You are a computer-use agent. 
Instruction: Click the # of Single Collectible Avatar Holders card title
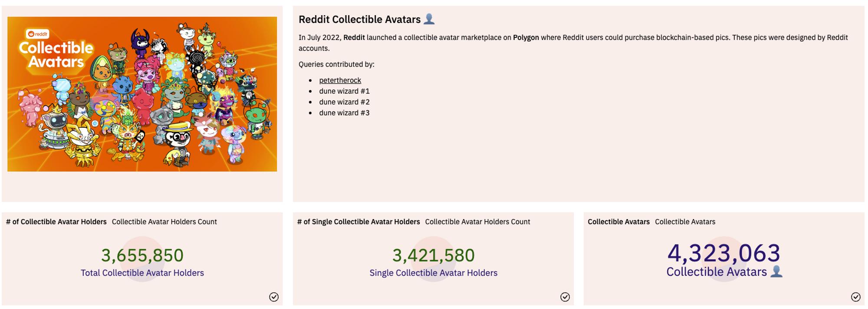click(358, 222)
